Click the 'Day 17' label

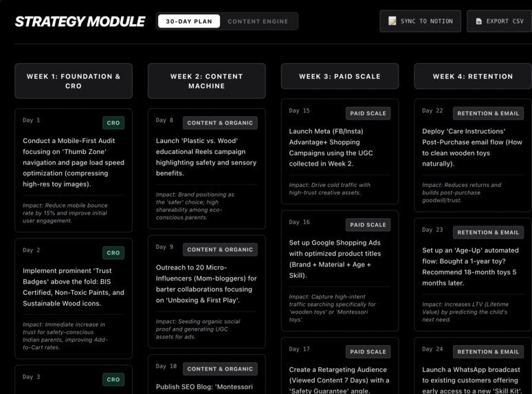(x=299, y=349)
